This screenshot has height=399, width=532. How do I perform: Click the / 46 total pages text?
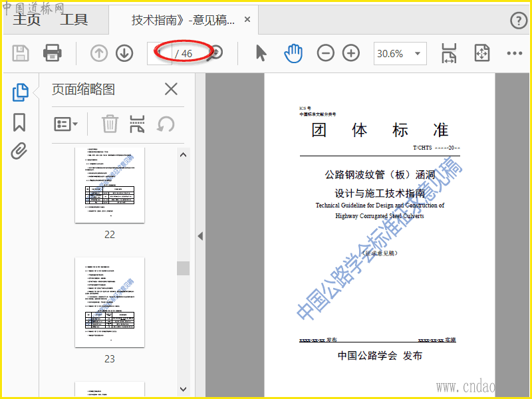point(184,54)
